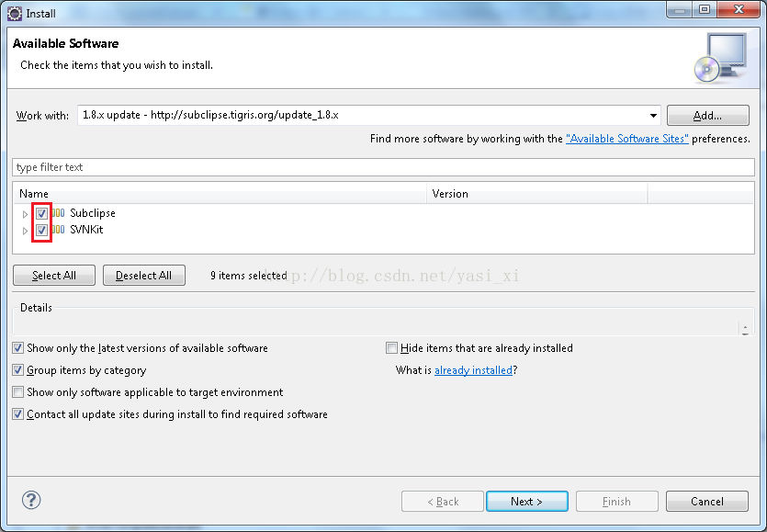
Task: Click the Select All button
Action: 54,275
